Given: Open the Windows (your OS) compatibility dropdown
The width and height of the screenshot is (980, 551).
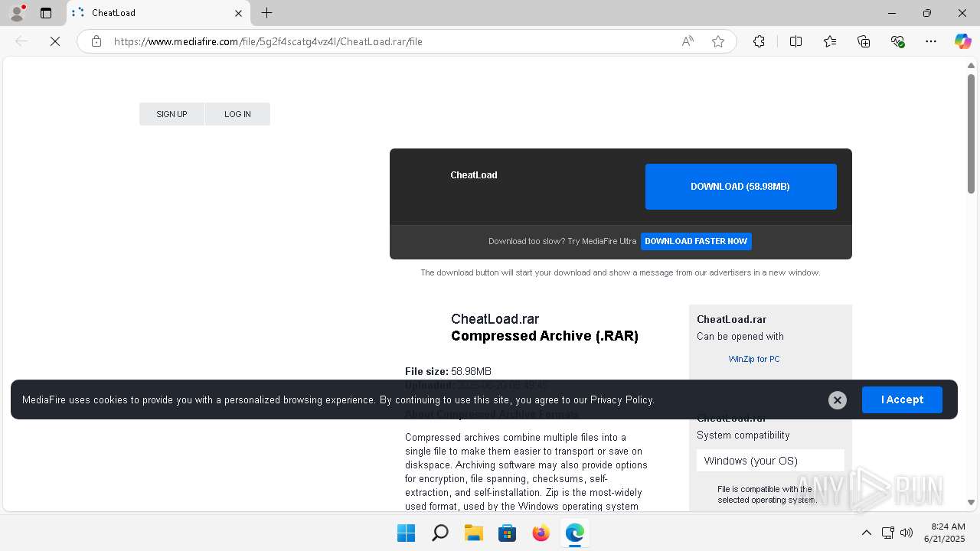Looking at the screenshot, I should click(770, 461).
